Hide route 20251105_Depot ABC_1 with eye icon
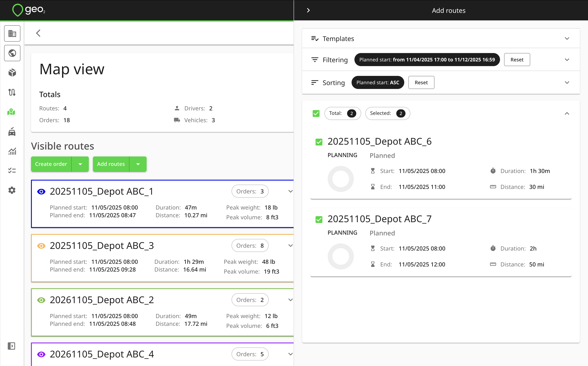Screen dimensions: 588x366 click(x=41, y=192)
